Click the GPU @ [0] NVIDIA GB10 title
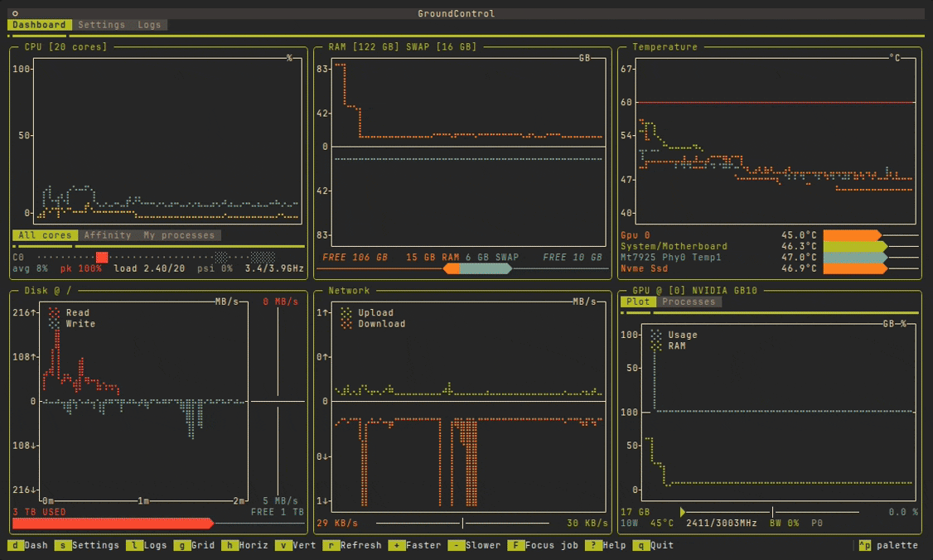 (x=694, y=291)
